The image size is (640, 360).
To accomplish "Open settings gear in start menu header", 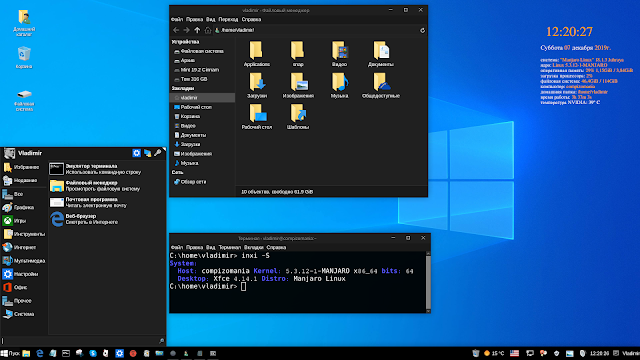I will tap(137, 153).
